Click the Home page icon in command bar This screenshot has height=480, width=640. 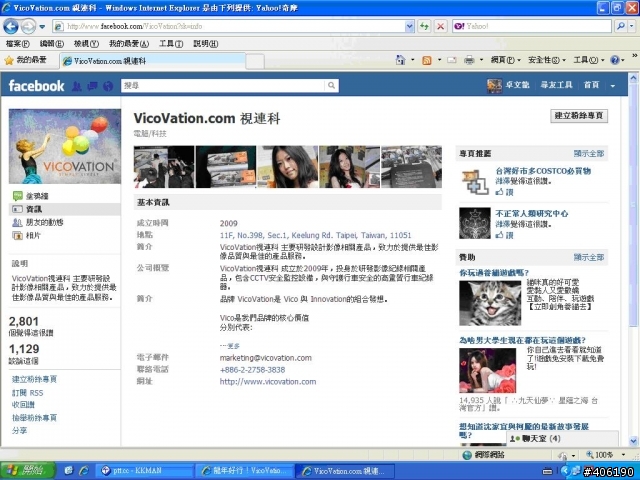tap(400, 60)
